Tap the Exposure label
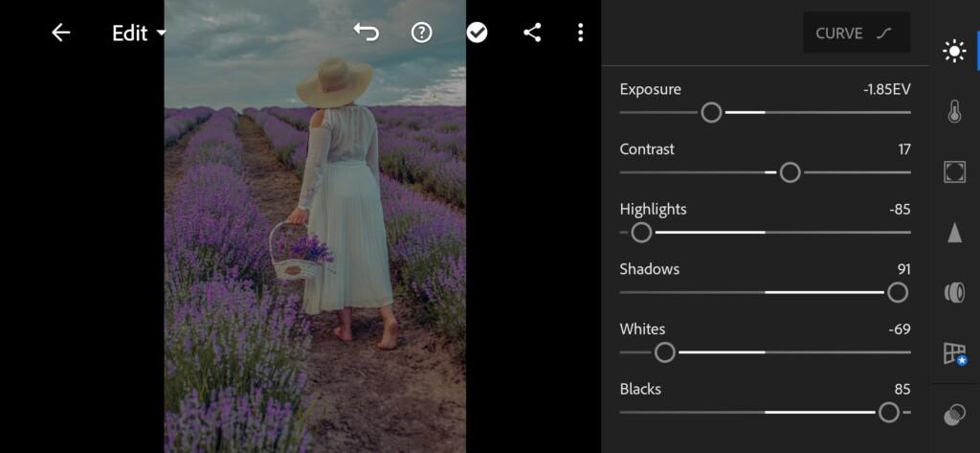The height and width of the screenshot is (453, 980). point(650,89)
